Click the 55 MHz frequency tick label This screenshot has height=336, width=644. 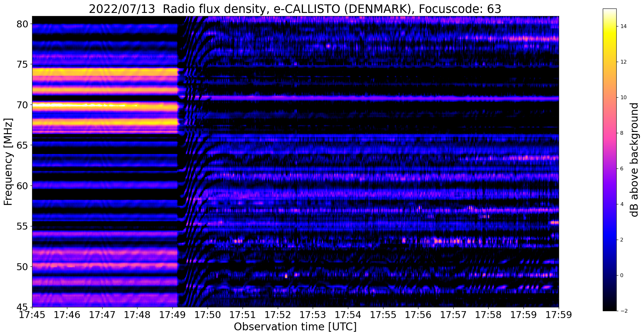coord(23,226)
